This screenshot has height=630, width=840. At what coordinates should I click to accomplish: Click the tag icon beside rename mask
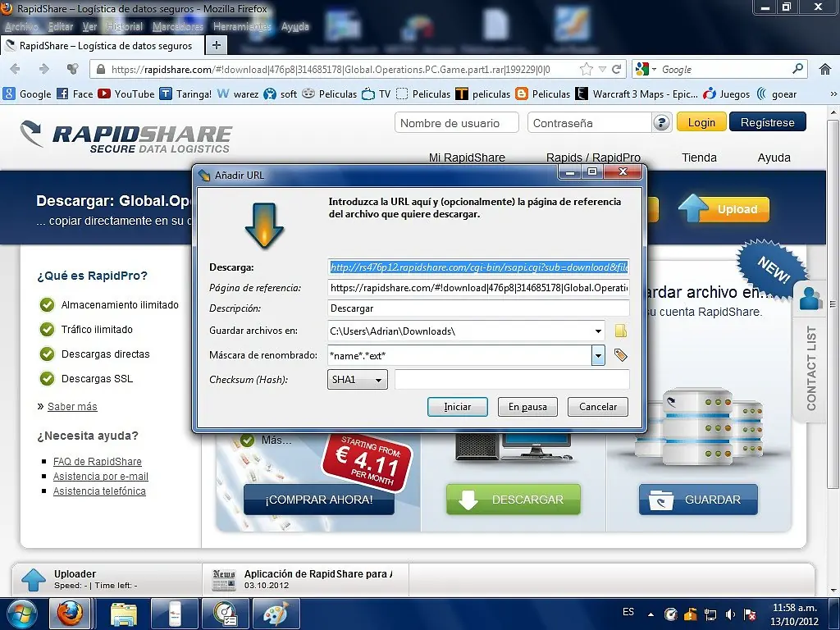tap(620, 354)
